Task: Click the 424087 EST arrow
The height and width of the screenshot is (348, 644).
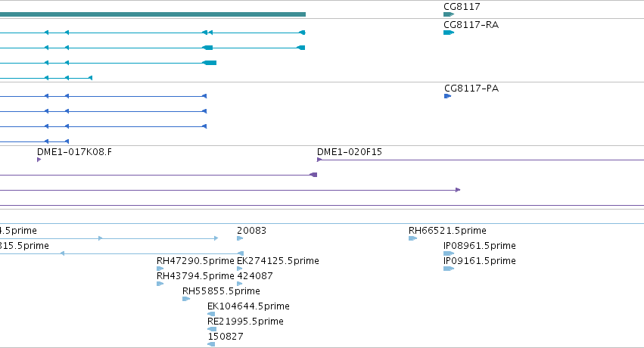Action: coord(239,284)
